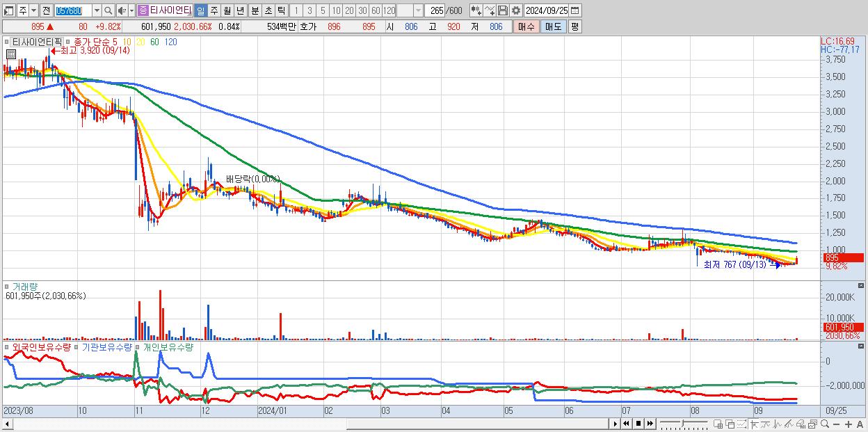This screenshot has height=432, width=868.
Task: Click the compare-stocks icon beside date range
Action: point(476,10)
